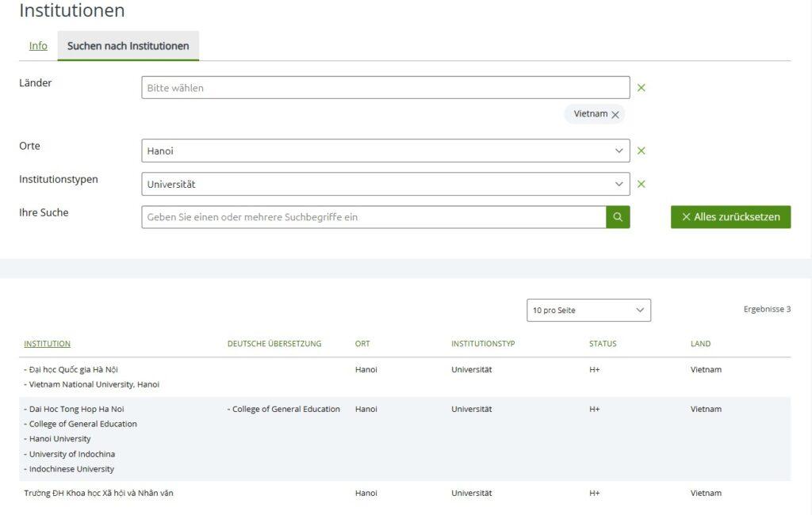Click the INSTITUTIONSTYP column header
Screen dimensions: 812x515
click(483, 344)
